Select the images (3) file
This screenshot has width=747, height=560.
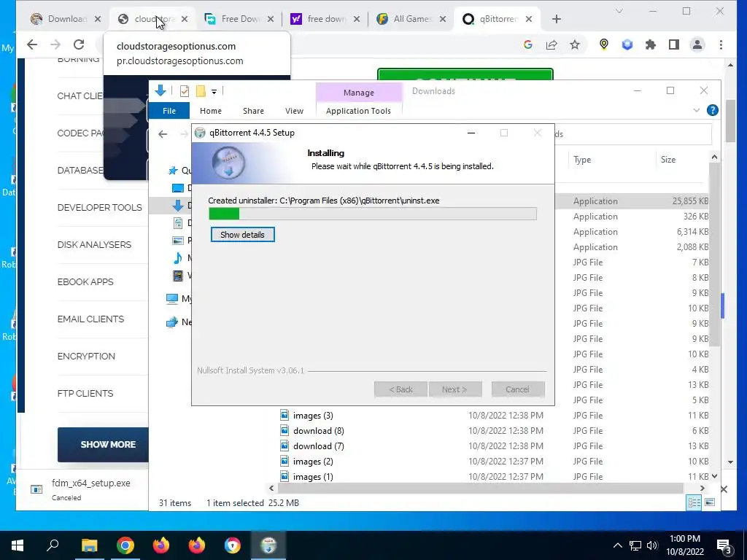tap(313, 416)
